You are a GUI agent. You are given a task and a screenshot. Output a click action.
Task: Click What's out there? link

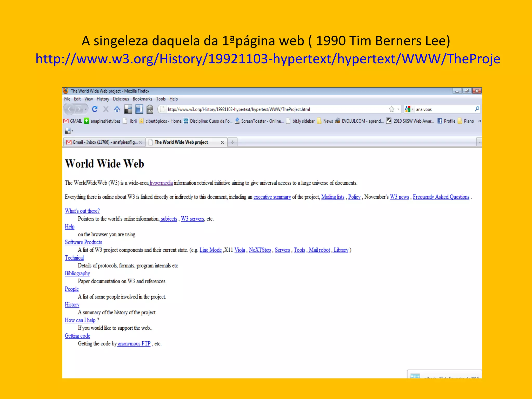point(82,211)
